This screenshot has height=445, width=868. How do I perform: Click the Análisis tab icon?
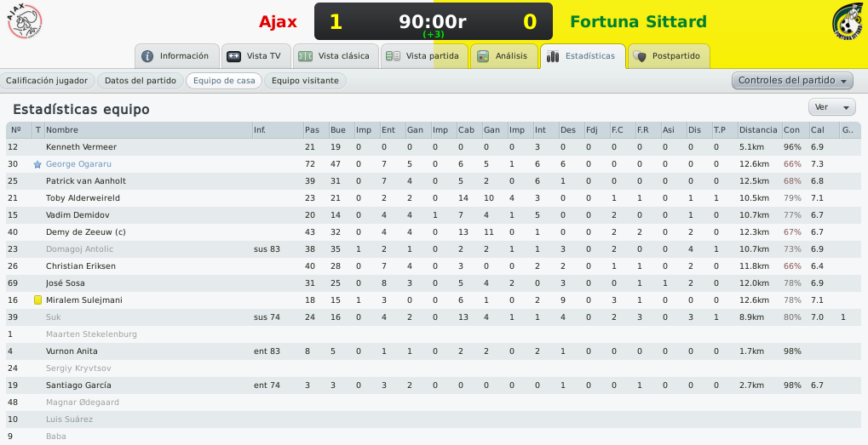483,56
